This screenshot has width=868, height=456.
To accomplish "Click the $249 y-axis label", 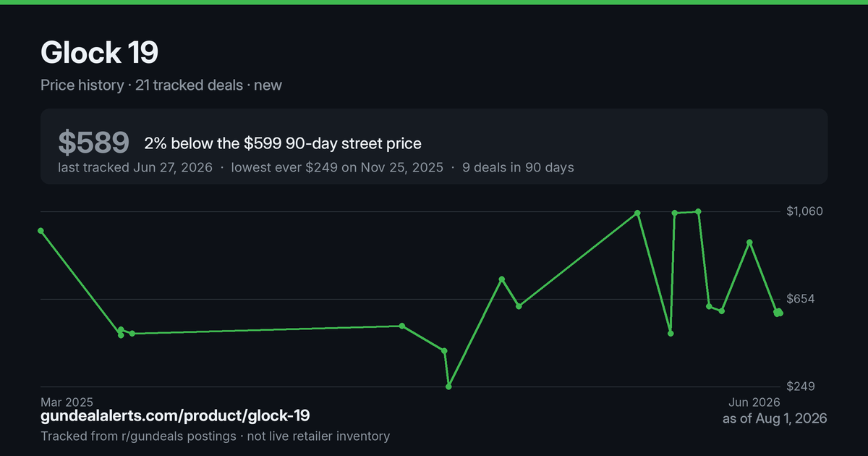I will click(x=801, y=387).
